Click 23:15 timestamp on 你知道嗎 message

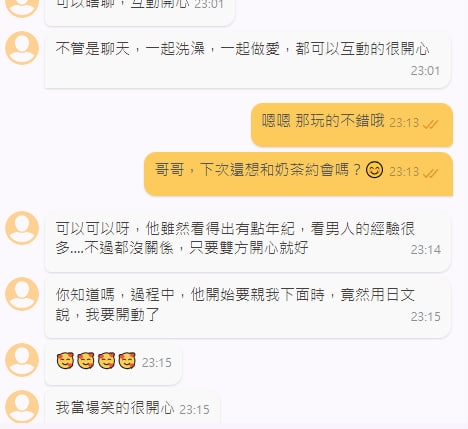(426, 316)
